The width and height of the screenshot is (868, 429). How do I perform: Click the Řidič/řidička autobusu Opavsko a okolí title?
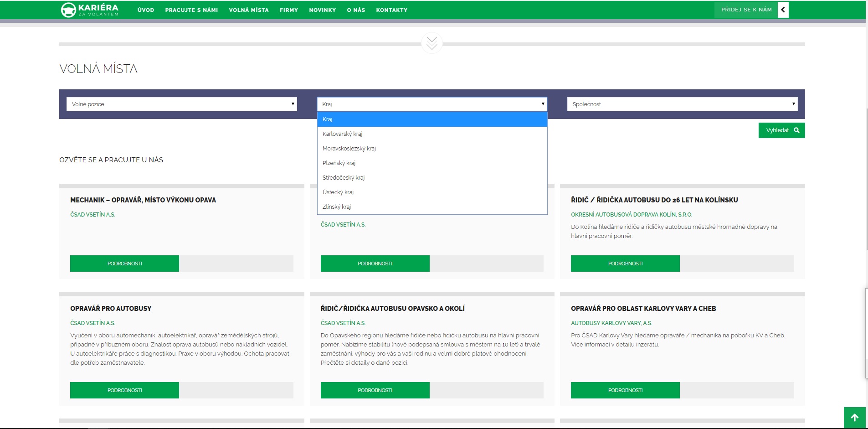[392, 309]
